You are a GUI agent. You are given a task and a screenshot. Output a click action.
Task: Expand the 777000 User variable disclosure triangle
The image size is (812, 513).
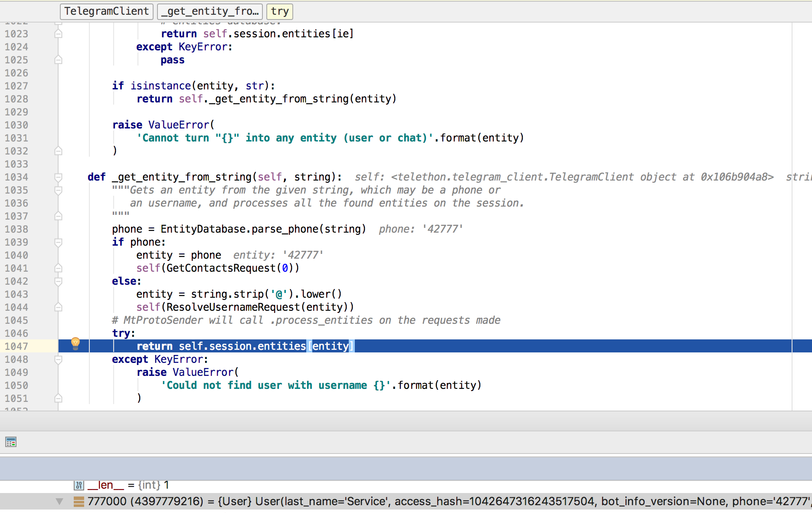pos(60,501)
